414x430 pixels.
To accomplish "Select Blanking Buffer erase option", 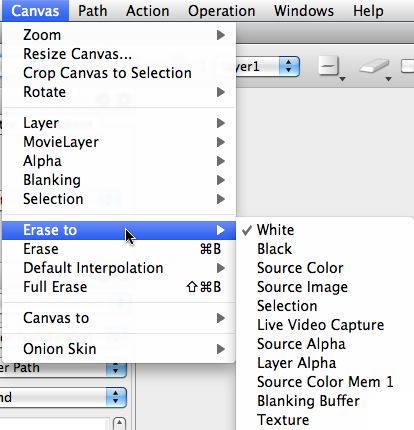I will [308, 401].
